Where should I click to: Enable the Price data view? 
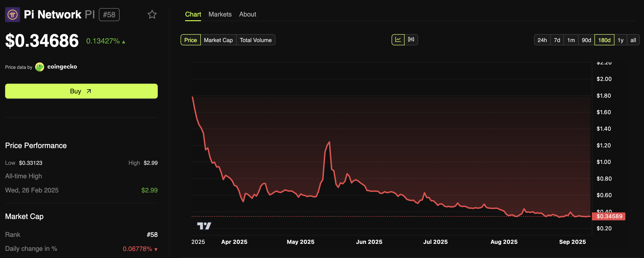coord(191,40)
